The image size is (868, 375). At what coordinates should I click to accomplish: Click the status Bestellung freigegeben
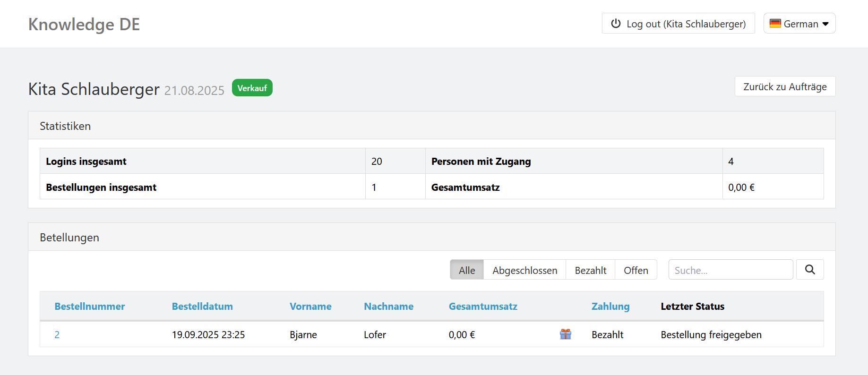coord(711,335)
